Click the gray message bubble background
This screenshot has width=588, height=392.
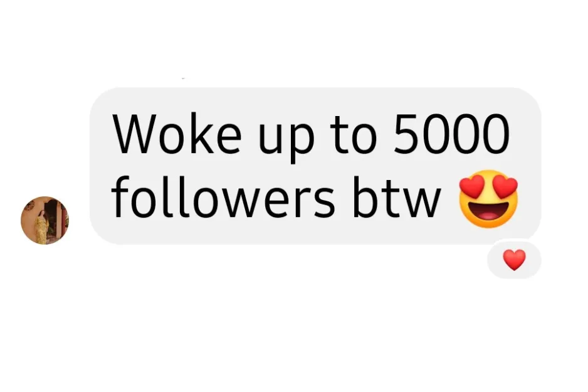coord(315,166)
